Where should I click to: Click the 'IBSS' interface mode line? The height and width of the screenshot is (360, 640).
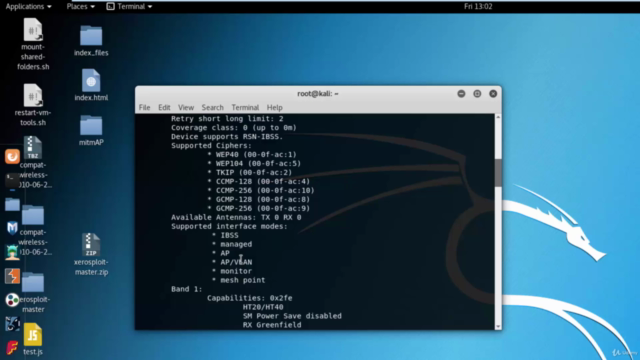click(225, 236)
